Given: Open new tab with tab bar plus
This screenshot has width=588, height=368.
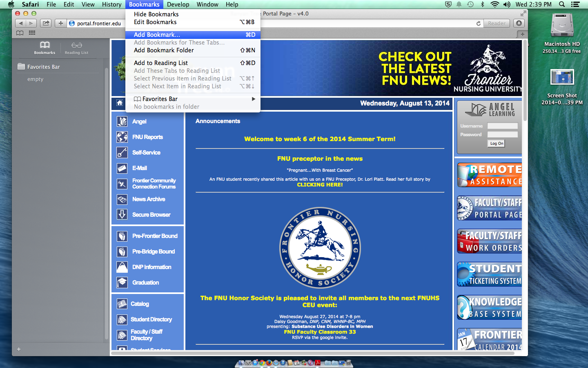Looking at the screenshot, I should point(522,34).
